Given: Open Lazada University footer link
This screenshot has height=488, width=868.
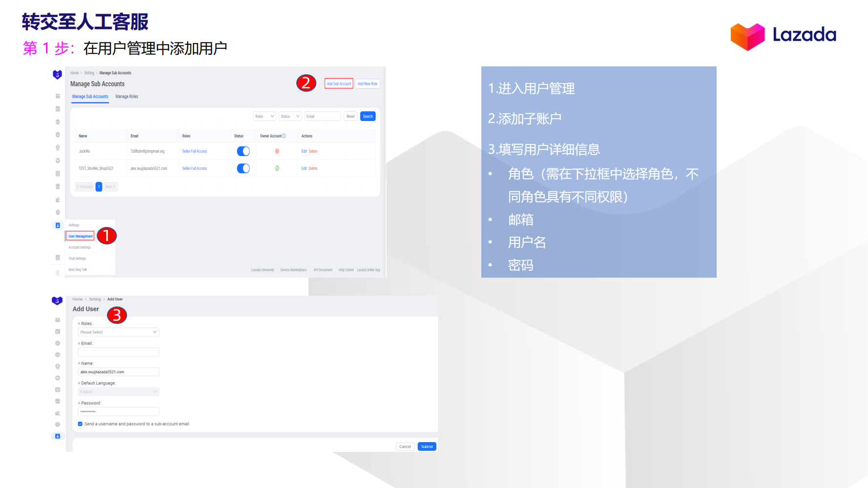Looking at the screenshot, I should click(x=263, y=270).
